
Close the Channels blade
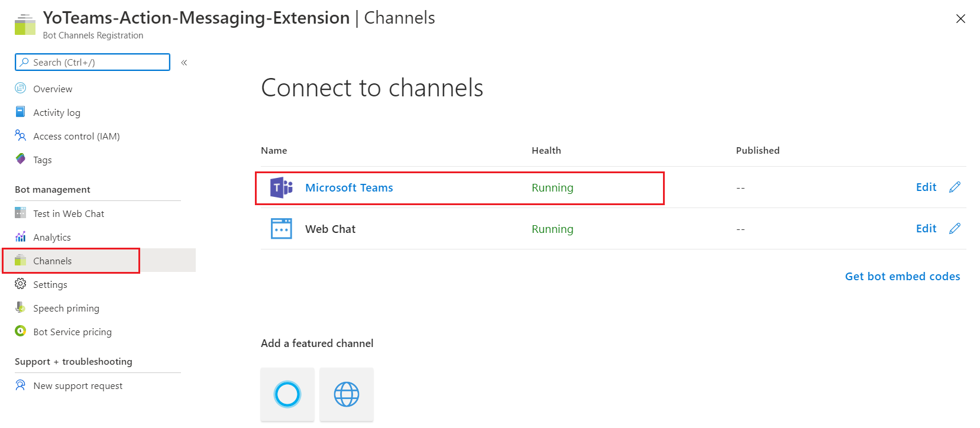click(x=960, y=19)
